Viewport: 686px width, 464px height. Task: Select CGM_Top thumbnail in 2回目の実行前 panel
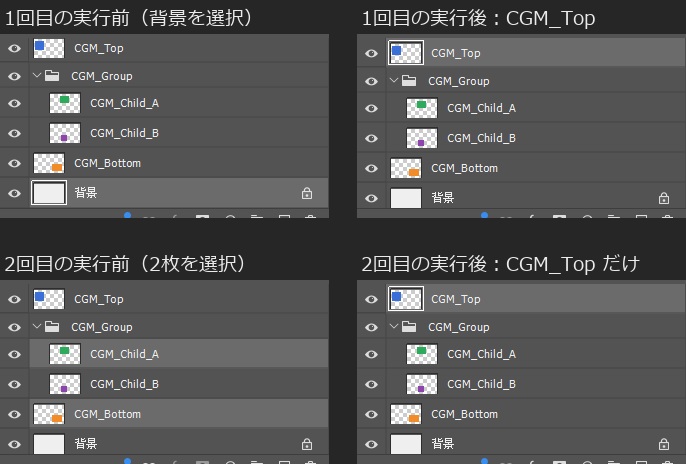49,299
